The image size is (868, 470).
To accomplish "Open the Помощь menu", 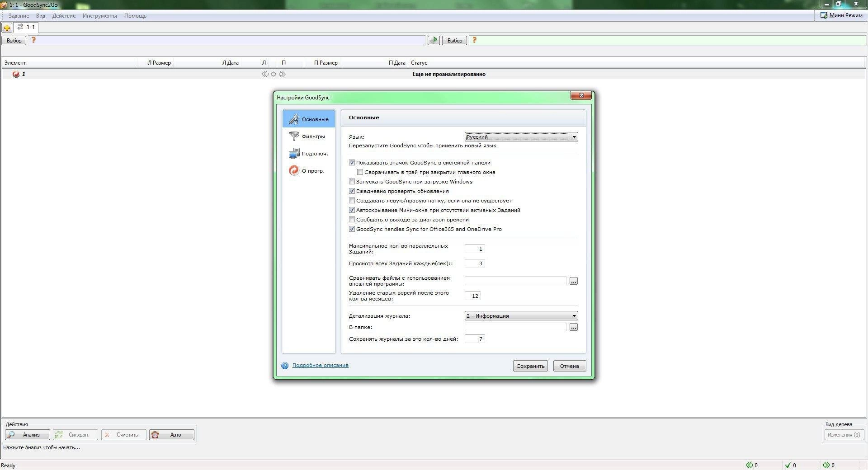I will [135, 16].
